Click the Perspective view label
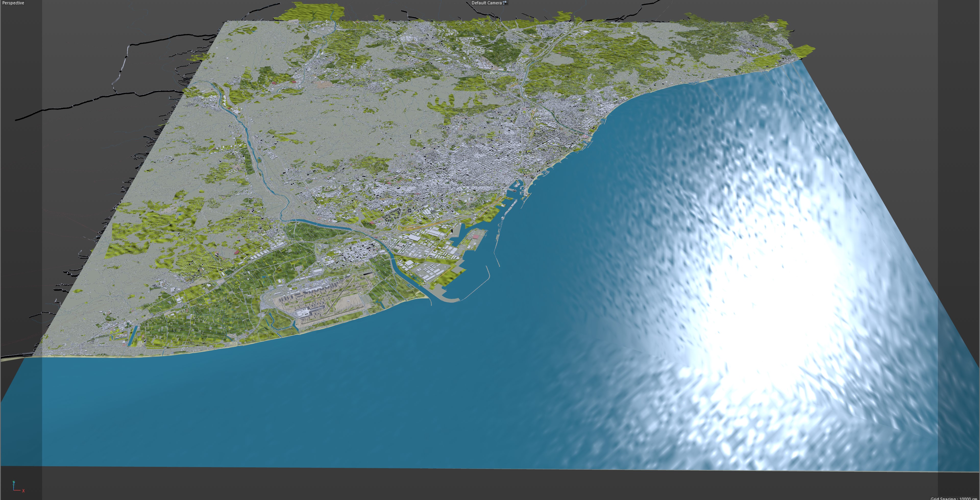Viewport: 980px width, 500px height. coord(13,3)
